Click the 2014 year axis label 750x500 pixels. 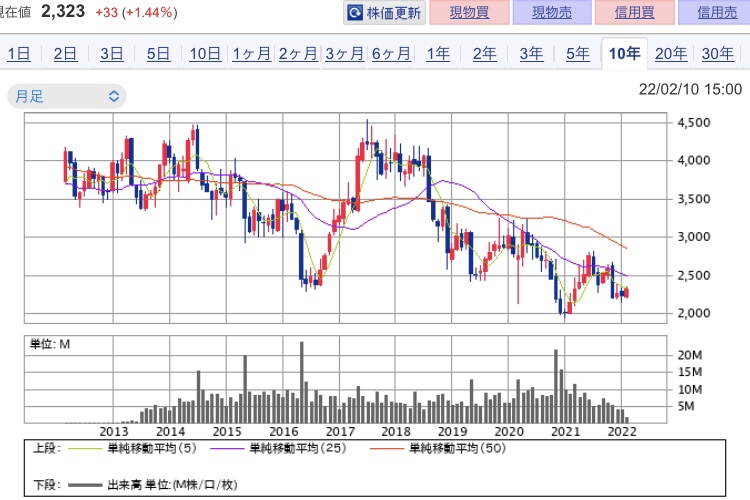click(170, 432)
